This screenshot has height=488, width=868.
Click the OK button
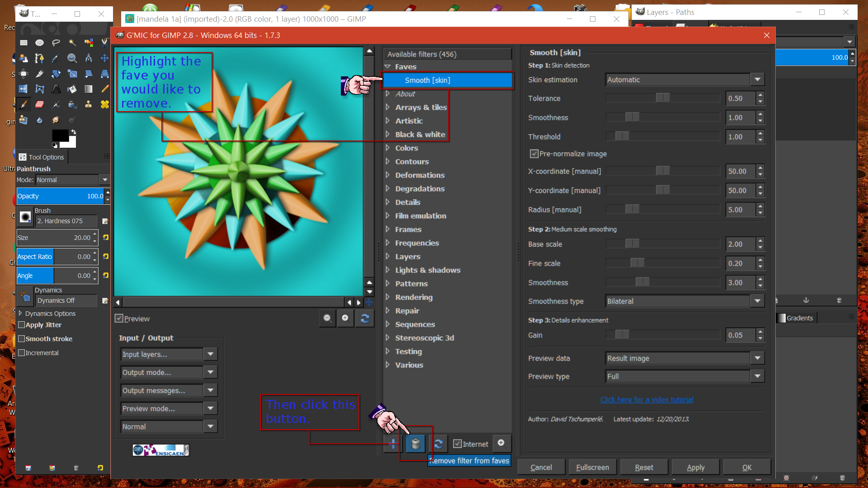[x=747, y=467]
